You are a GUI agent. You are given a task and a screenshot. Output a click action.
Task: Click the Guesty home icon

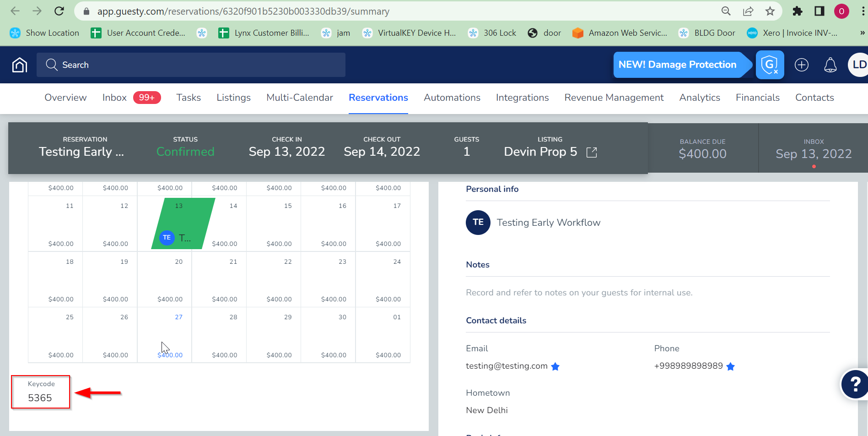tap(19, 65)
